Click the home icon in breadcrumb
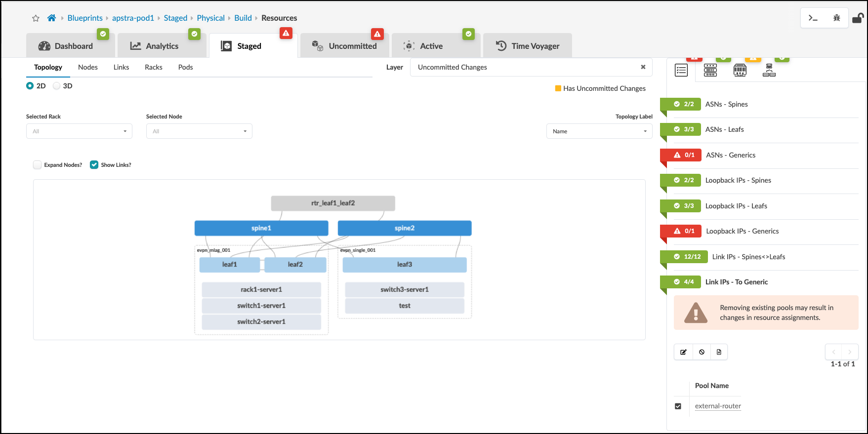The height and width of the screenshot is (434, 868). point(51,18)
